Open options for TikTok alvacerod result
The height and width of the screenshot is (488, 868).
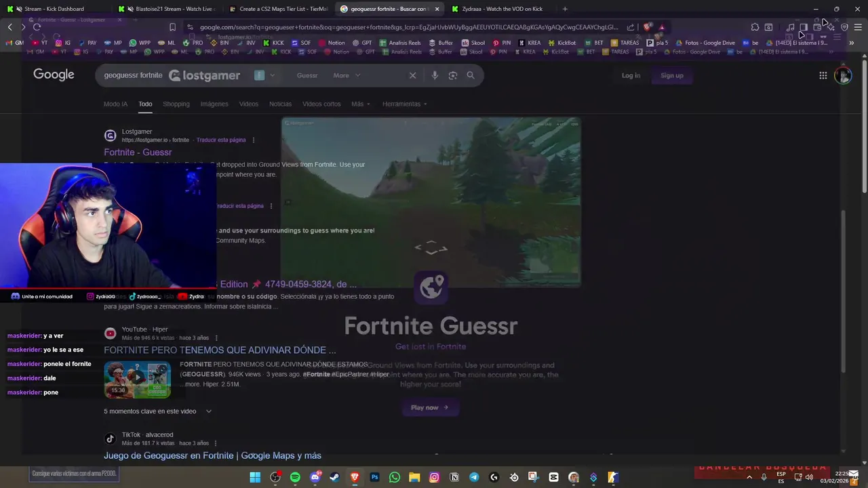[216, 443]
